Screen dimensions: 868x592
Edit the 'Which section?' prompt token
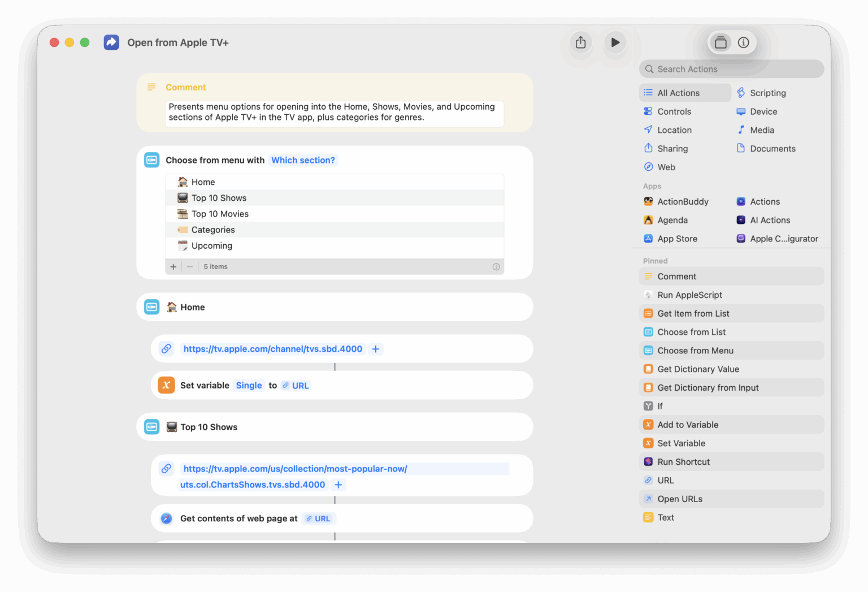pos(303,161)
